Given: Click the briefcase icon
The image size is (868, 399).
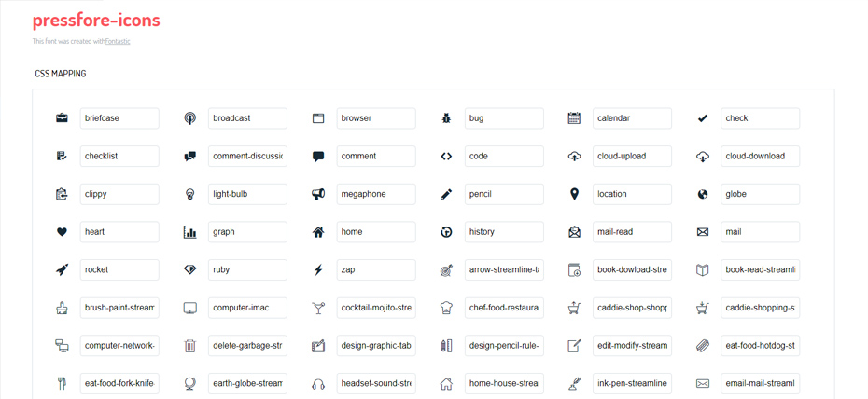Looking at the screenshot, I should click(62, 117).
